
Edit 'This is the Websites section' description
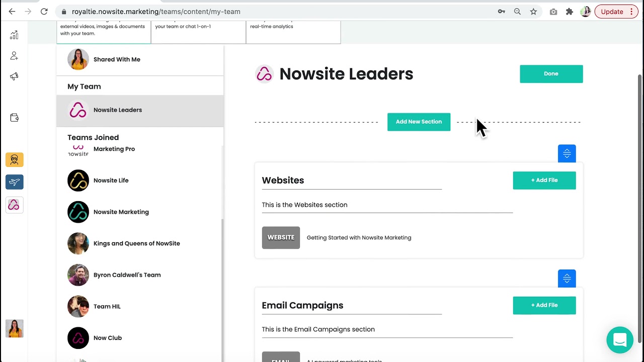click(387, 205)
